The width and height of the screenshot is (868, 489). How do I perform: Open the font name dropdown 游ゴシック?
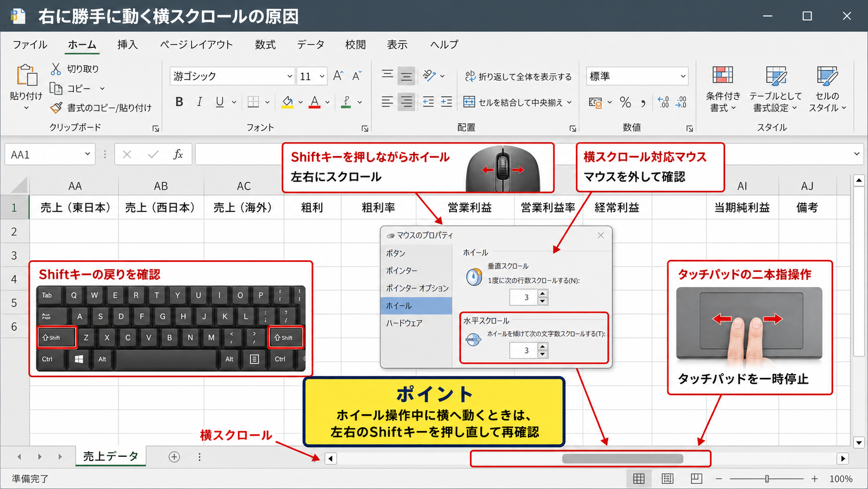coord(290,76)
